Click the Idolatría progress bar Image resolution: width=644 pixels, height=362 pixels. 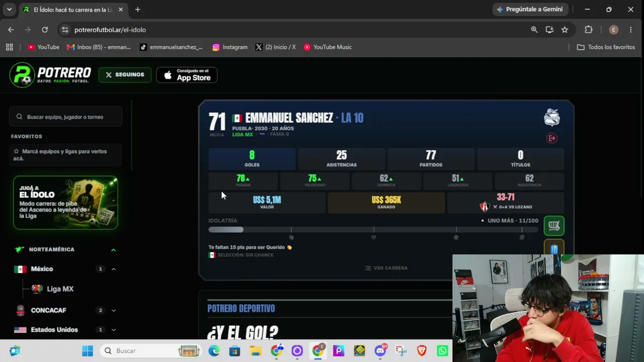click(x=373, y=230)
